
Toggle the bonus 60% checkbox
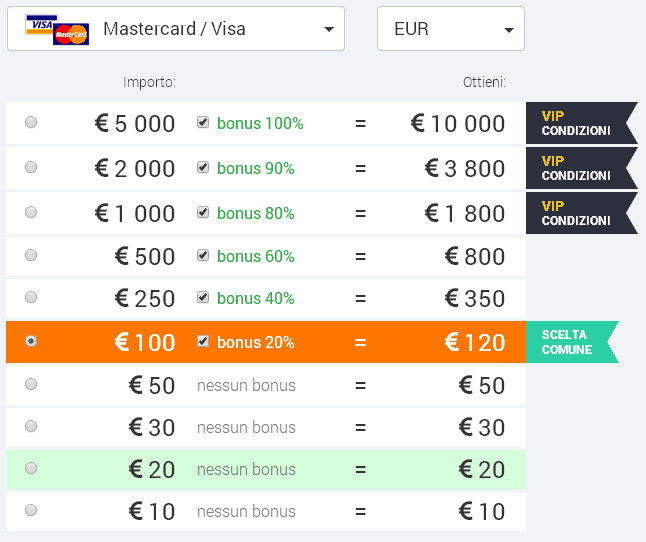[x=203, y=255]
